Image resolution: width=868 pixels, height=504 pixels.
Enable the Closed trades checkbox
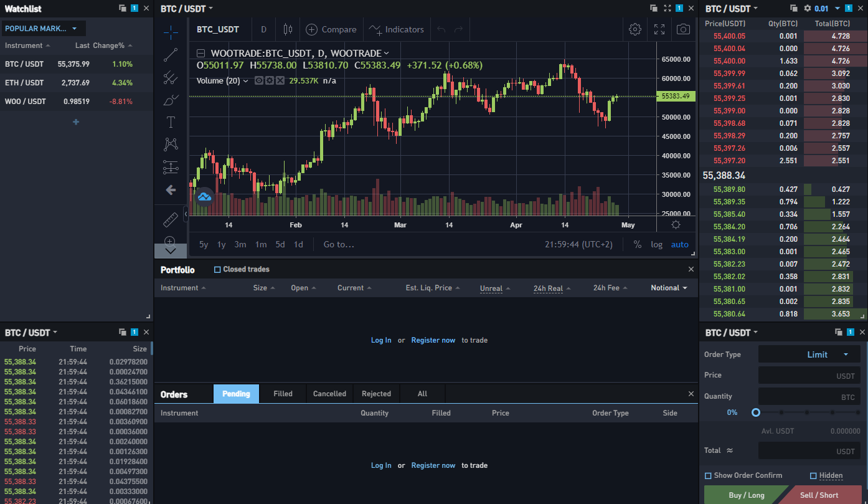click(217, 269)
